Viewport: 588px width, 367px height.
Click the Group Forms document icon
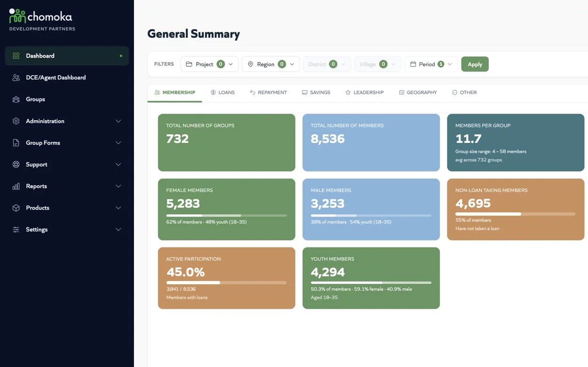click(x=16, y=143)
